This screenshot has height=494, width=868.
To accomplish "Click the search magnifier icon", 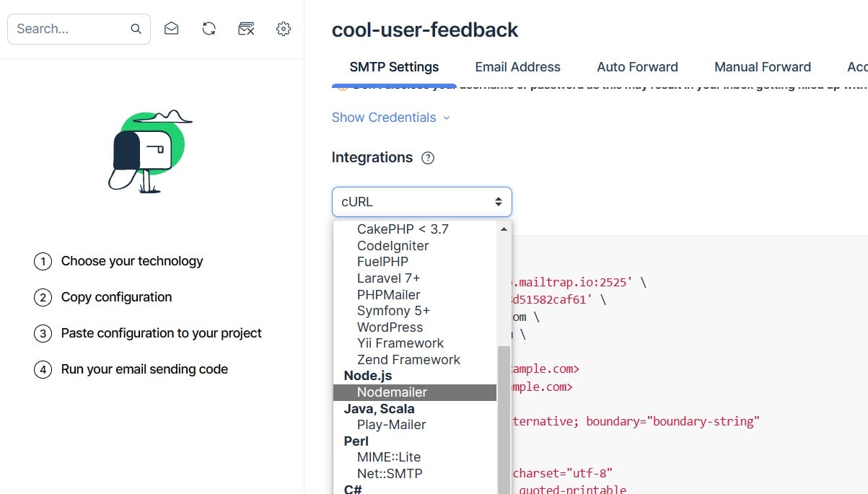I will tap(136, 29).
